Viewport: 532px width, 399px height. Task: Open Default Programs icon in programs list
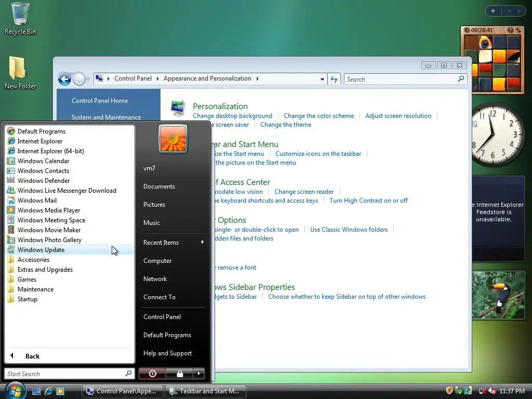[11, 131]
